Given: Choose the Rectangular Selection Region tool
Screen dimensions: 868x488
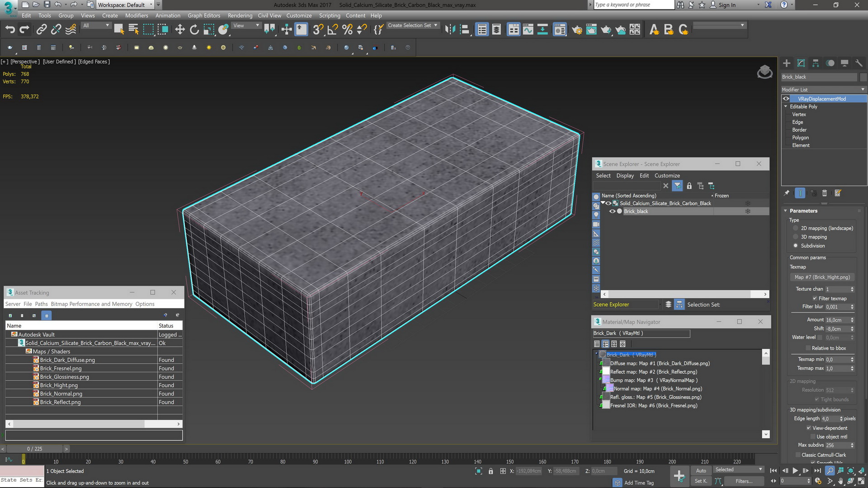Looking at the screenshot, I should coord(148,30).
